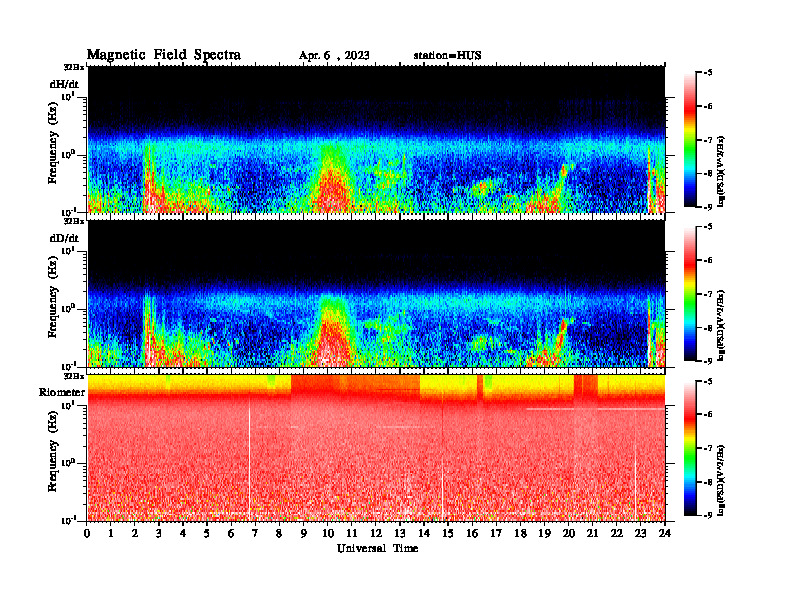This screenshot has height=612, width=792.
Task: Click the "0" hour tick label
Action: pyautogui.click(x=87, y=533)
